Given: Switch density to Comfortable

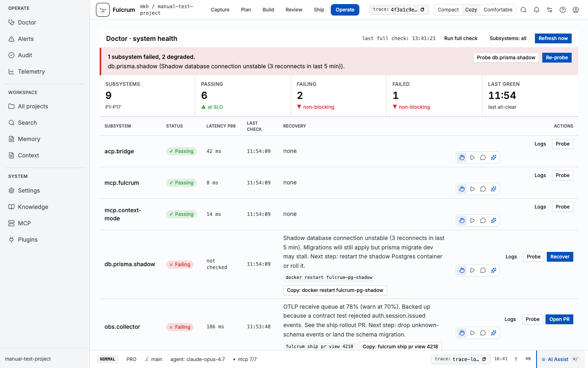Looking at the screenshot, I should tap(498, 10).
